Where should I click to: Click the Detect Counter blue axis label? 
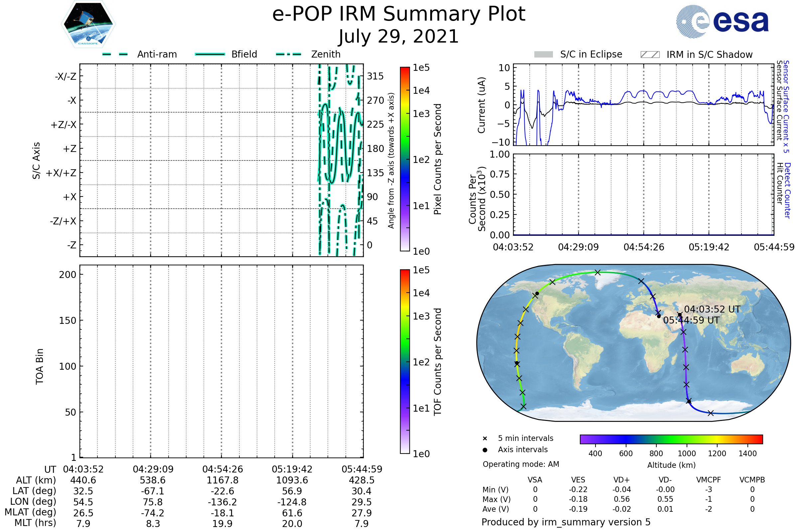pyautogui.click(x=787, y=190)
